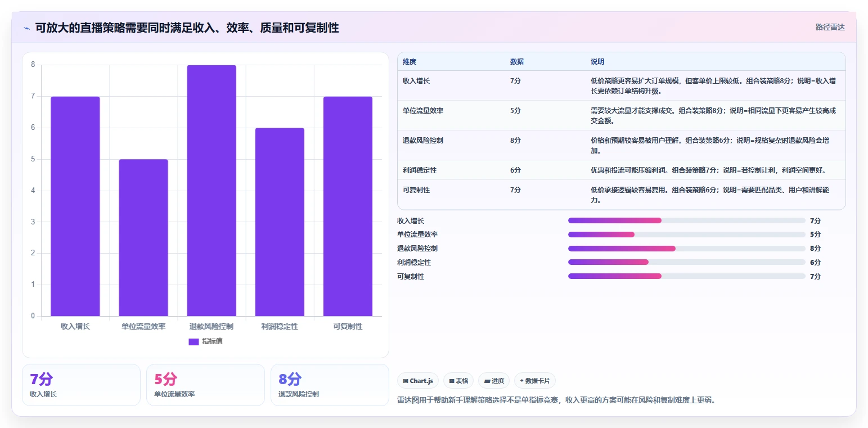868x428 pixels.
Task: Click the 收入增长 label in progress list
Action: coord(411,221)
